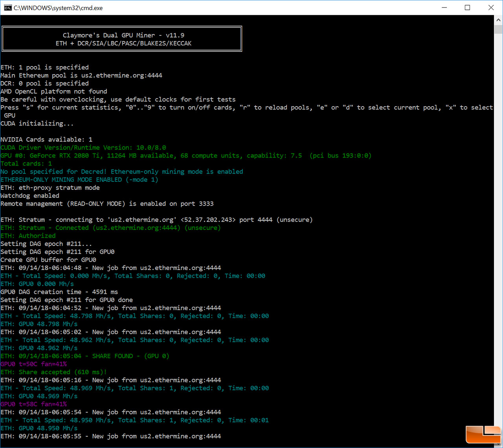
Task: Click the "CUDA initializing..." line
Action: [x=37, y=123]
